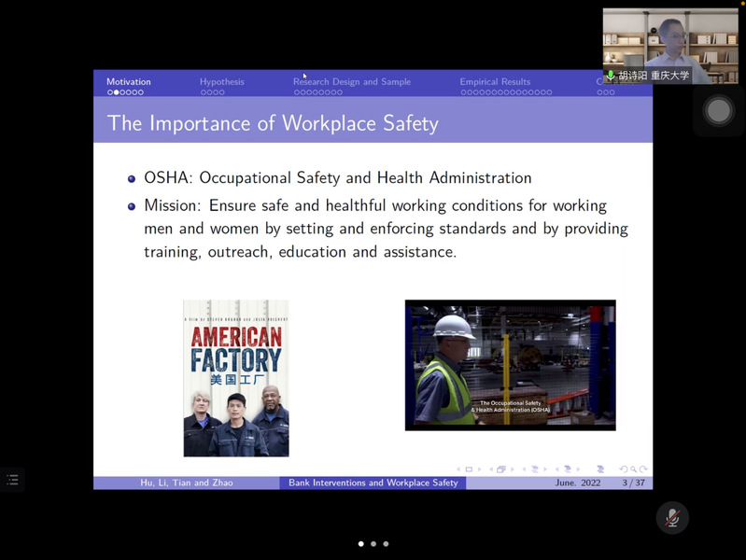Click the American Factory poster image
This screenshot has height=560, width=746.
coord(235,378)
